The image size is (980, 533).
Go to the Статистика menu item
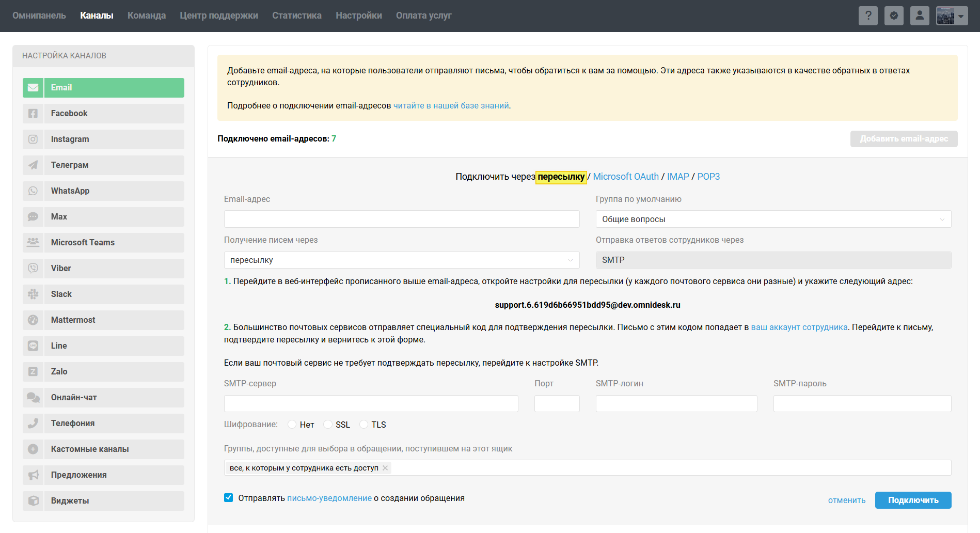tap(296, 15)
